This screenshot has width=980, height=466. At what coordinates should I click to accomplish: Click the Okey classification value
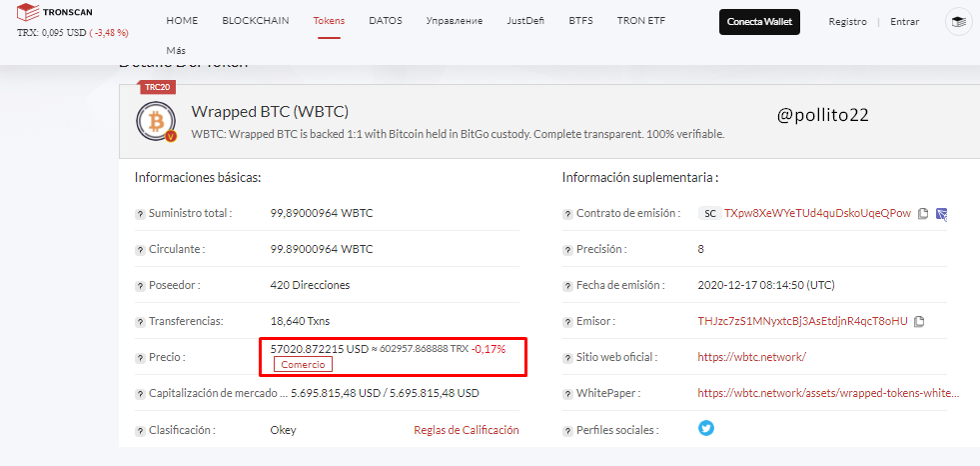pyautogui.click(x=283, y=430)
